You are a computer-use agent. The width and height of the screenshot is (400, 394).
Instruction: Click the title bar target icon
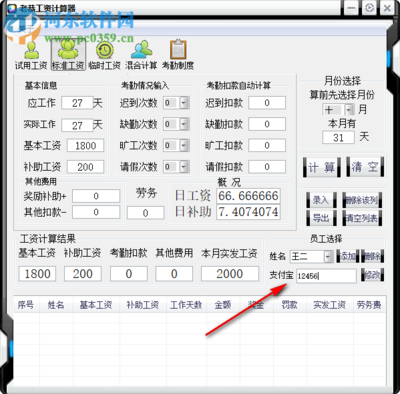[369, 8]
